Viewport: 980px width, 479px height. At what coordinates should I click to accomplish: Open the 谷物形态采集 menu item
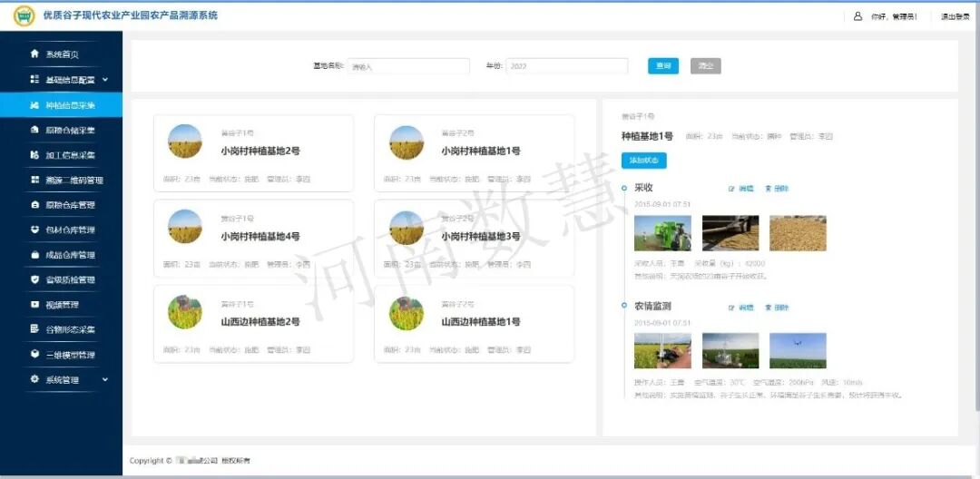tap(62, 329)
